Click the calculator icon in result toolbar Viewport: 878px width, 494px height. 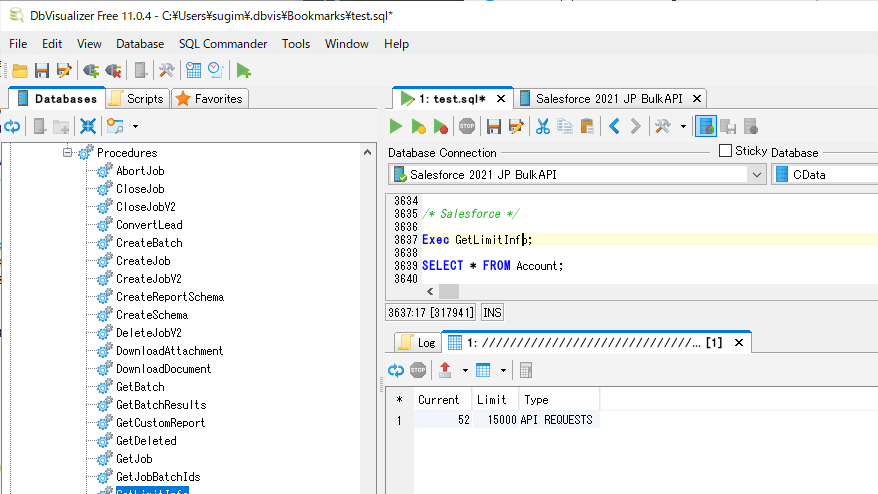pyautogui.click(x=525, y=370)
